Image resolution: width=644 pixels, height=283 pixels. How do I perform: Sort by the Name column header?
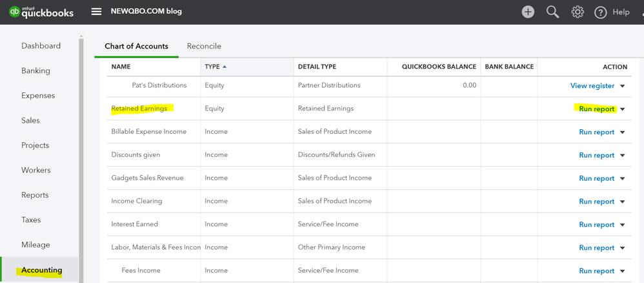pos(121,67)
